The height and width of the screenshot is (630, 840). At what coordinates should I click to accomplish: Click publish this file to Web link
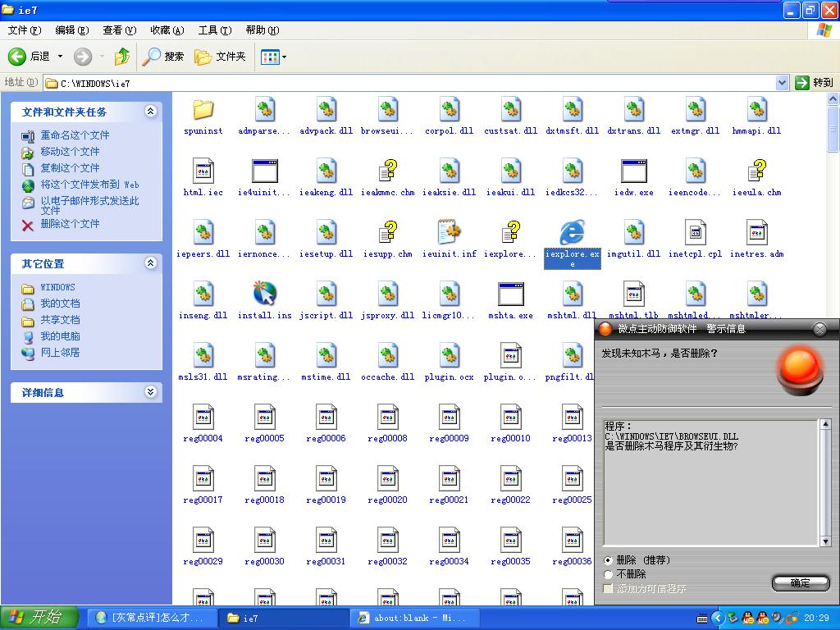pos(89,185)
